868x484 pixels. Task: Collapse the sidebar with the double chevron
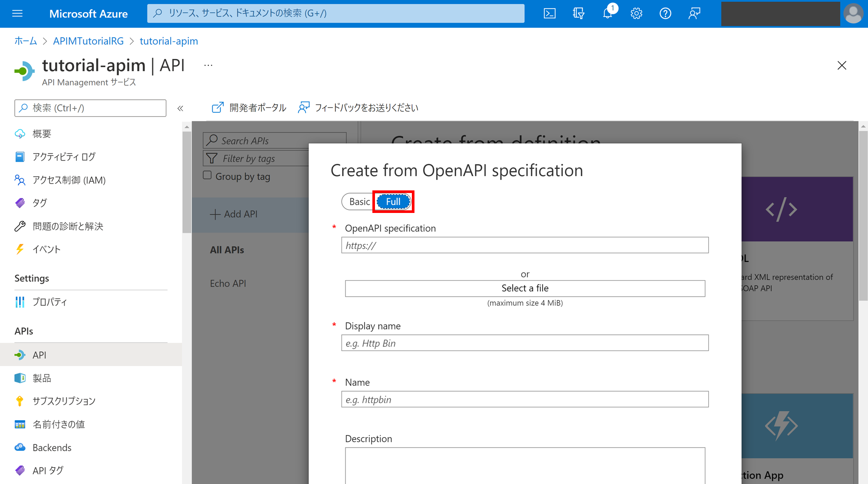click(x=181, y=108)
